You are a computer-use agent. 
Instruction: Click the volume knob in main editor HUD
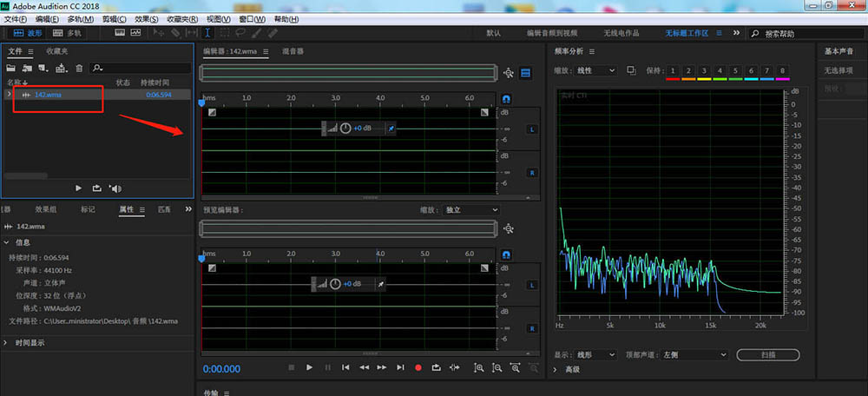tap(345, 128)
